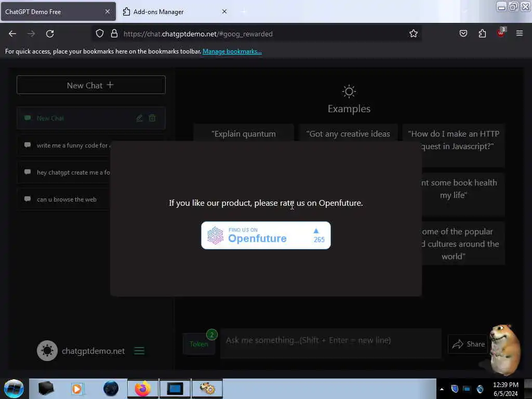This screenshot has width=532, height=399.
Task: Start a New Chat from the sidebar button
Action: coord(91,85)
